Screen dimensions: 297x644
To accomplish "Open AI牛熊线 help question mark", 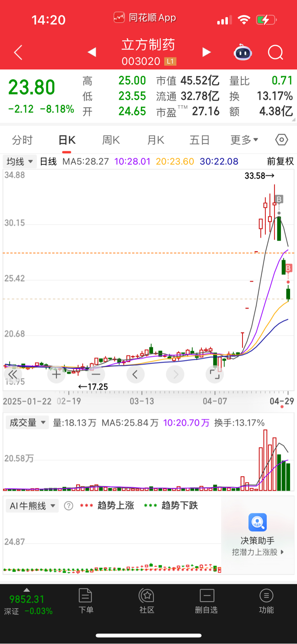I will (68, 506).
